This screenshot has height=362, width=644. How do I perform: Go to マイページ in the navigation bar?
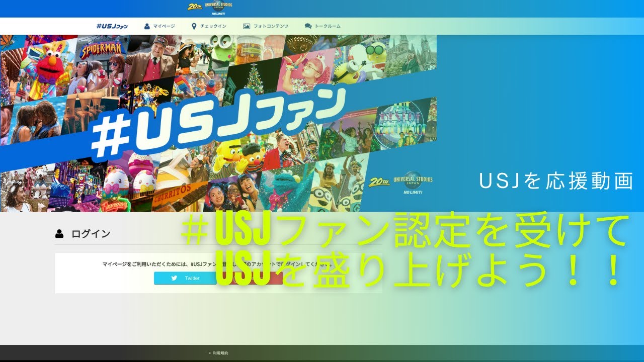159,26
